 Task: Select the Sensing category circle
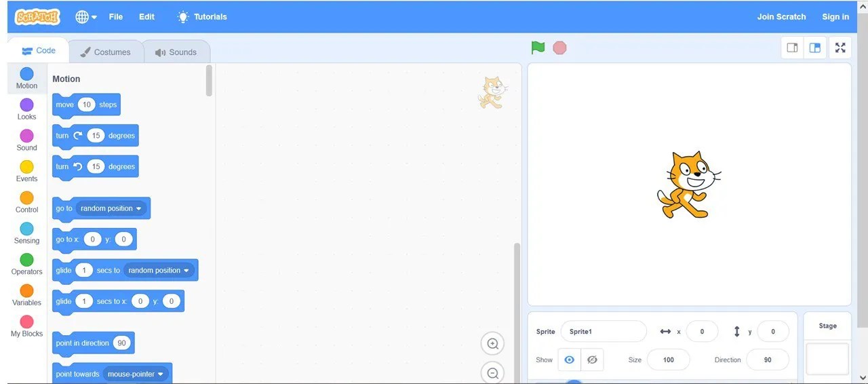26,229
